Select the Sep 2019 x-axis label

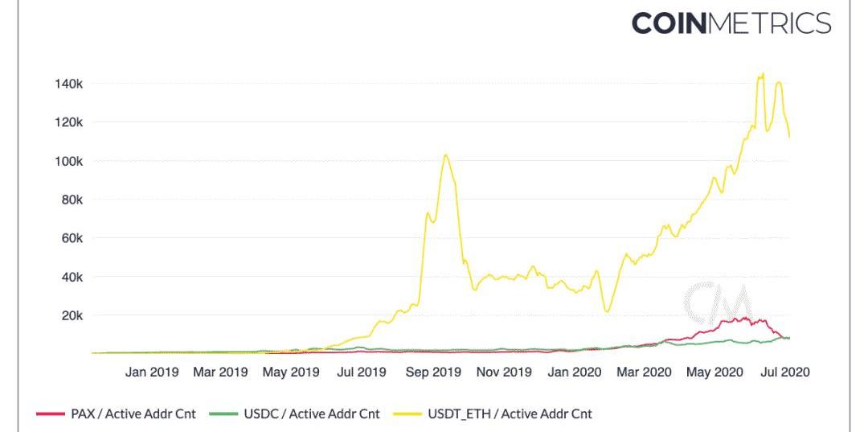point(433,372)
